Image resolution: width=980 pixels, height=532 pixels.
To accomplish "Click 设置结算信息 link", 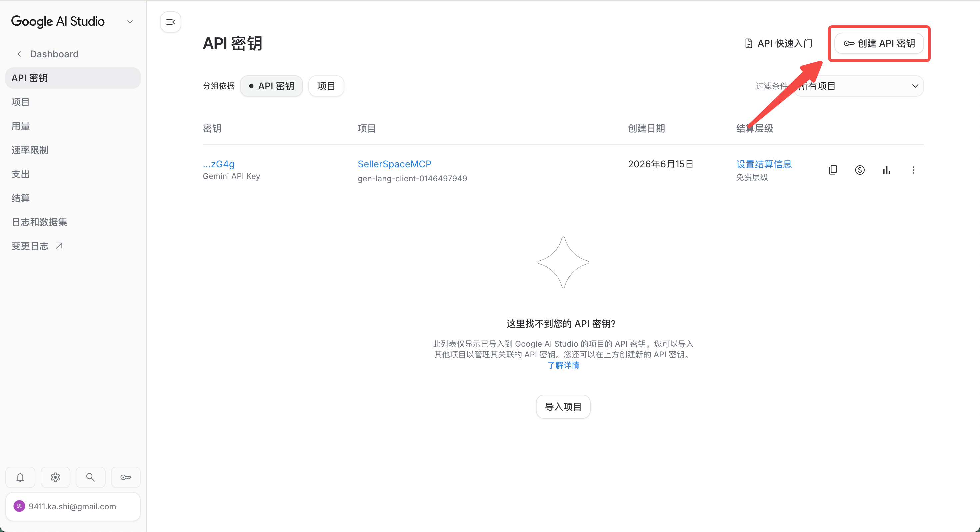I will click(764, 164).
